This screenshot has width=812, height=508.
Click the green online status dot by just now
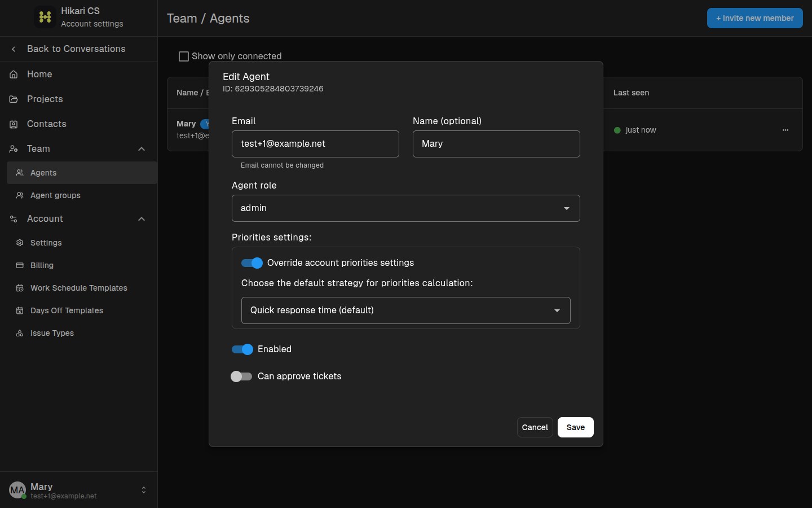click(617, 130)
